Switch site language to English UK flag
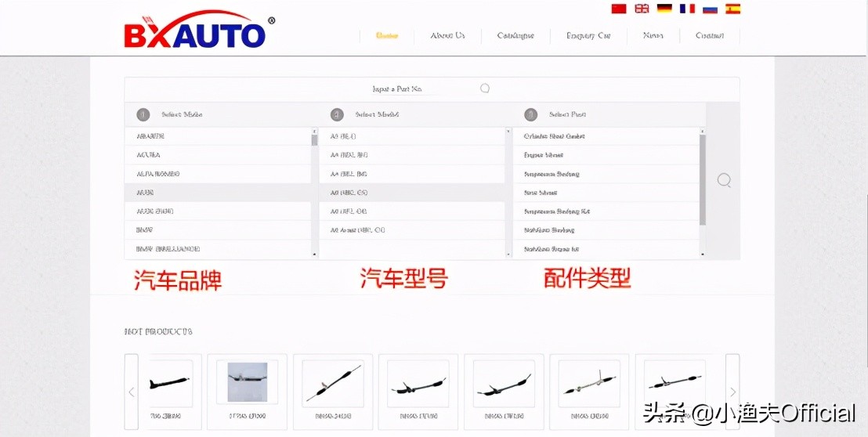The image size is (868, 437). (642, 9)
